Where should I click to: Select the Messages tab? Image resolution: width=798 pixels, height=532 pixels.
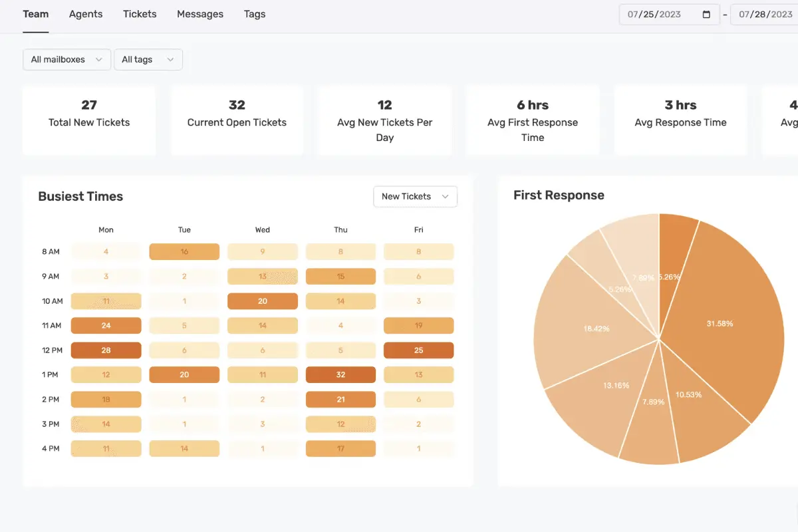tap(200, 14)
